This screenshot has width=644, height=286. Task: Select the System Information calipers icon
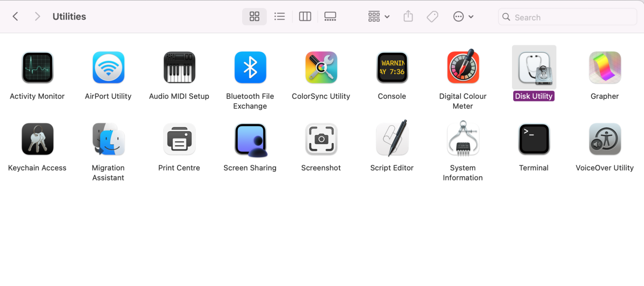tap(463, 138)
